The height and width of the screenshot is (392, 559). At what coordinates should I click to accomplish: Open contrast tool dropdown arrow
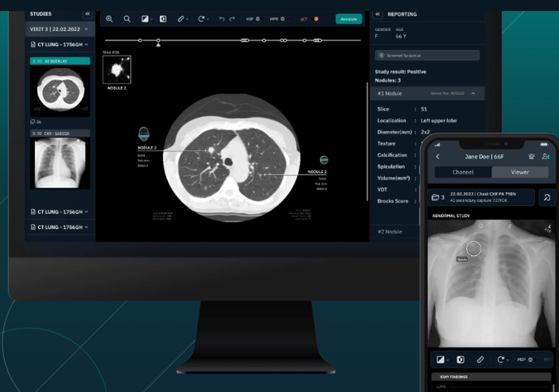point(151,19)
